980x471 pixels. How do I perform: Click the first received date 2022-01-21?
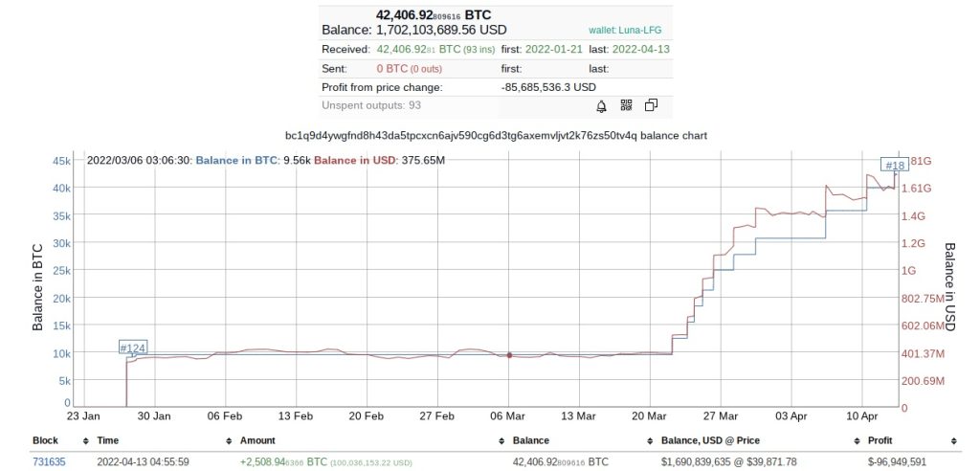click(556, 49)
